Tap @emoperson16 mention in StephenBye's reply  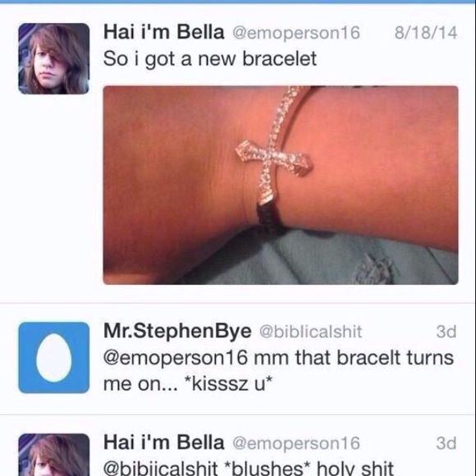176,358
